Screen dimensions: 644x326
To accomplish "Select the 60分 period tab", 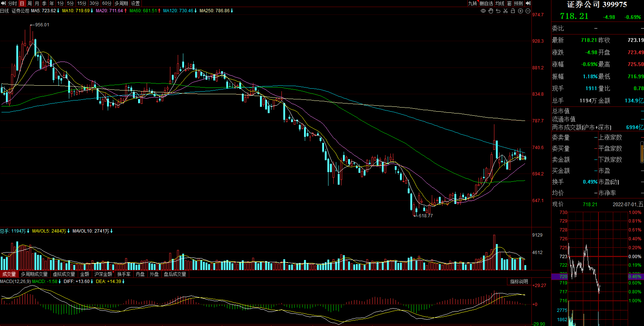I will tap(107, 3).
